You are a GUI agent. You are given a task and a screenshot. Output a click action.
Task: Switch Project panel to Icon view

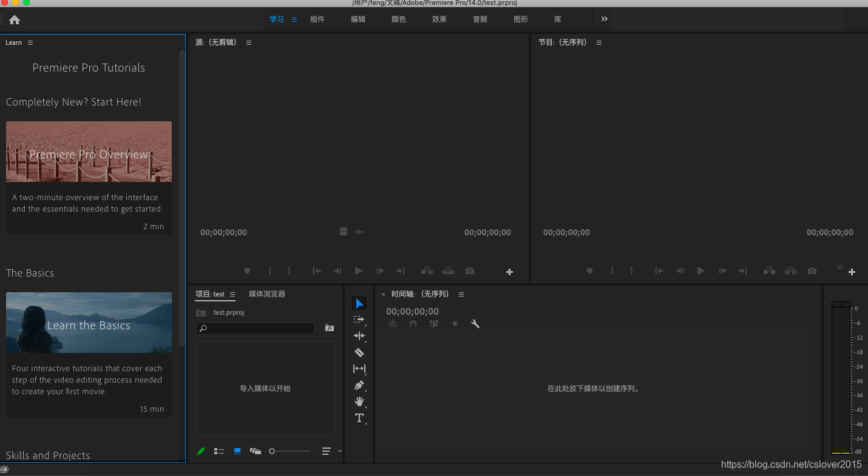tap(237, 451)
